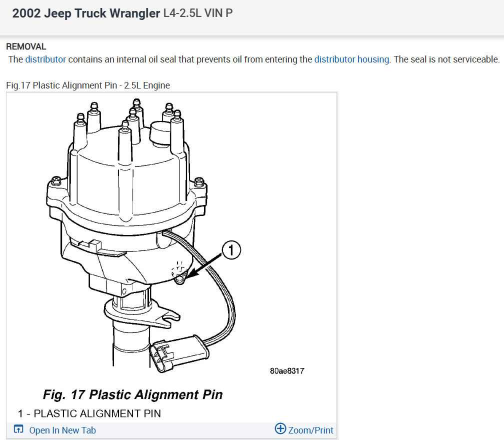Follow the 'distributor housing' link
Screen dimensions: 504x440
pos(351,59)
